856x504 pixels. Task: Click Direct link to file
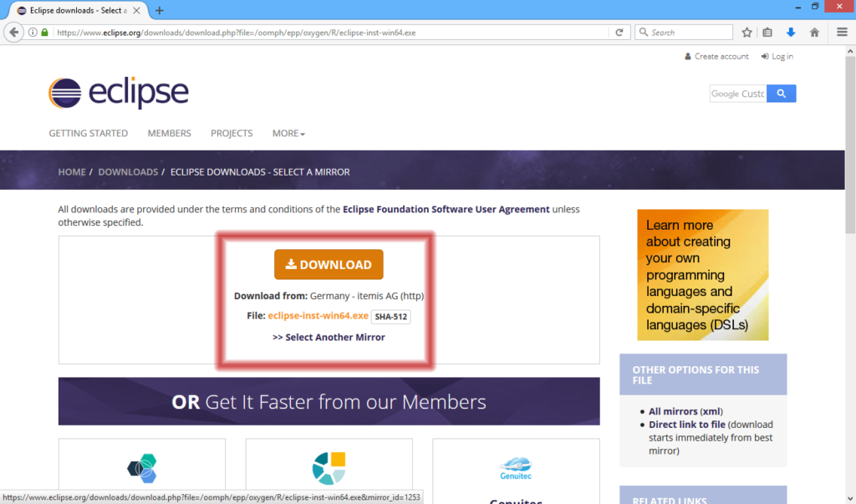(x=687, y=425)
